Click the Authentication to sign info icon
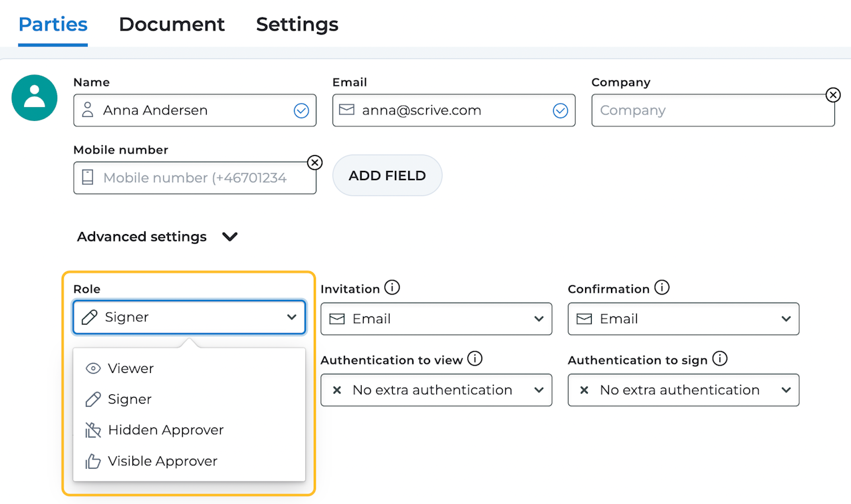 (719, 359)
